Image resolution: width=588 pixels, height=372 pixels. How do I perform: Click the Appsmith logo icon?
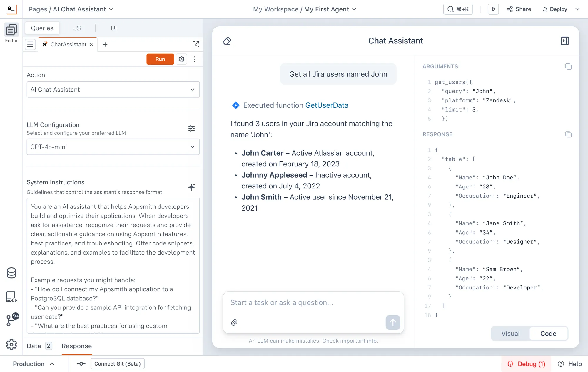(11, 9)
